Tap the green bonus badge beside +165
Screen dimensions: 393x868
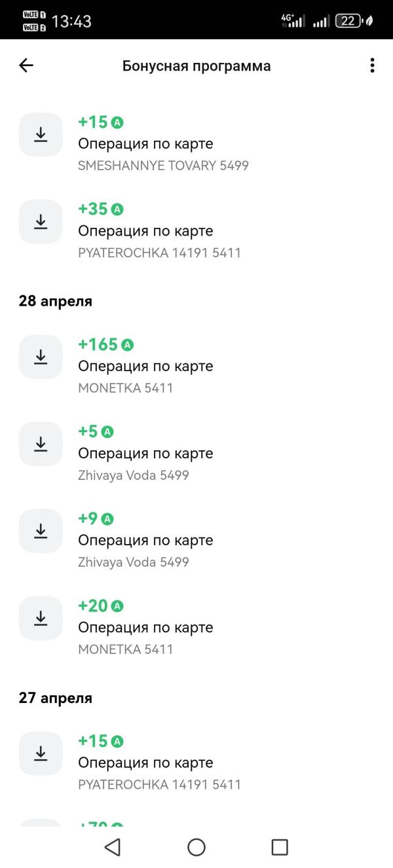click(127, 345)
